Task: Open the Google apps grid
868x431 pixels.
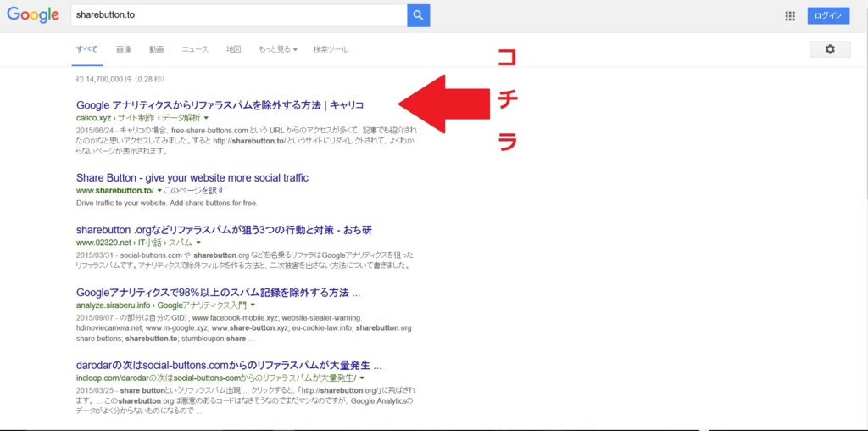Action: pos(790,16)
